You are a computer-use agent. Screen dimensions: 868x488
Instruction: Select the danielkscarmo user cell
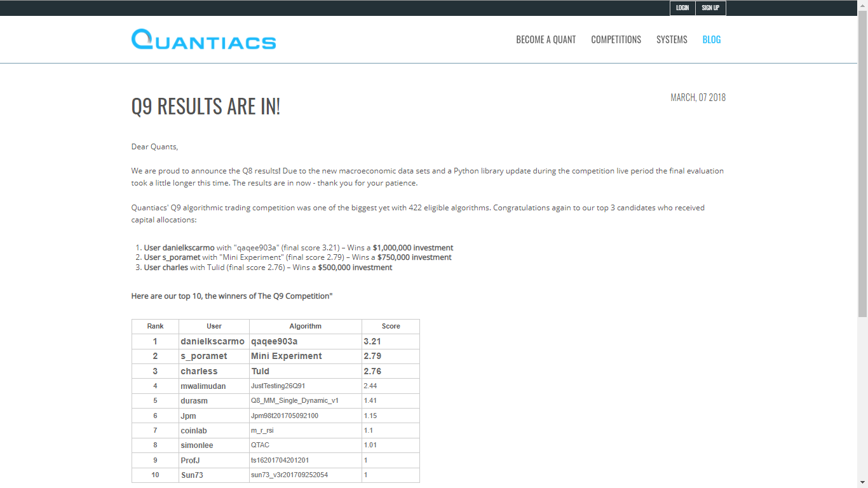pos(214,342)
